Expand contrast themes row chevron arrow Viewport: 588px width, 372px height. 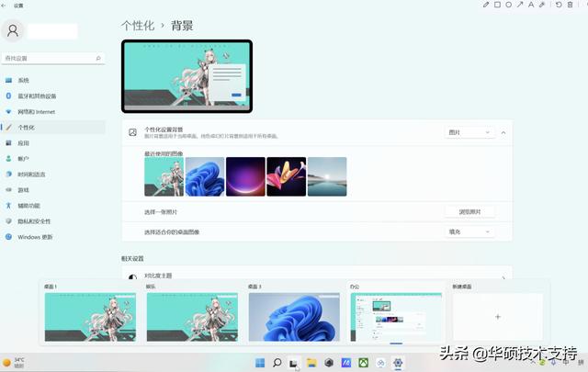[x=503, y=277]
